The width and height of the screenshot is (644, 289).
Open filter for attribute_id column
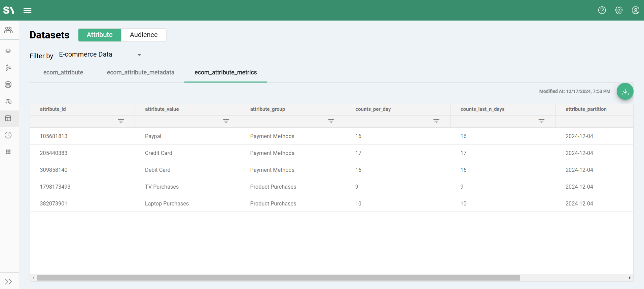click(121, 121)
